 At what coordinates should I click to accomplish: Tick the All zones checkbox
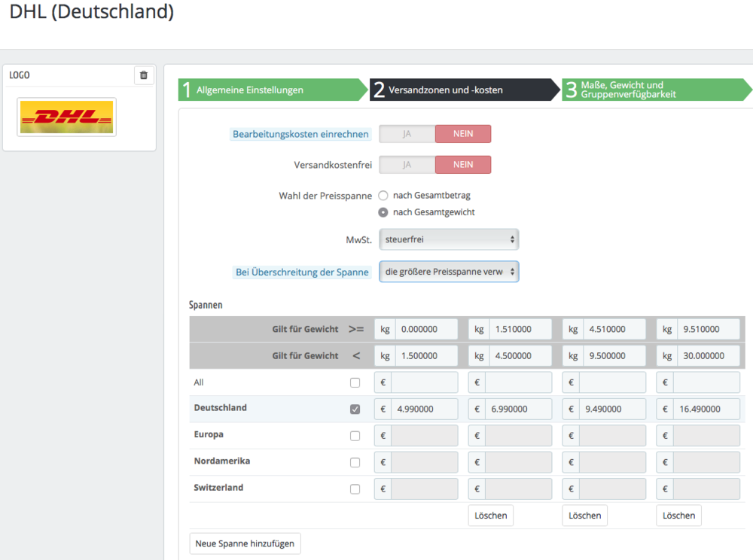[x=355, y=382]
